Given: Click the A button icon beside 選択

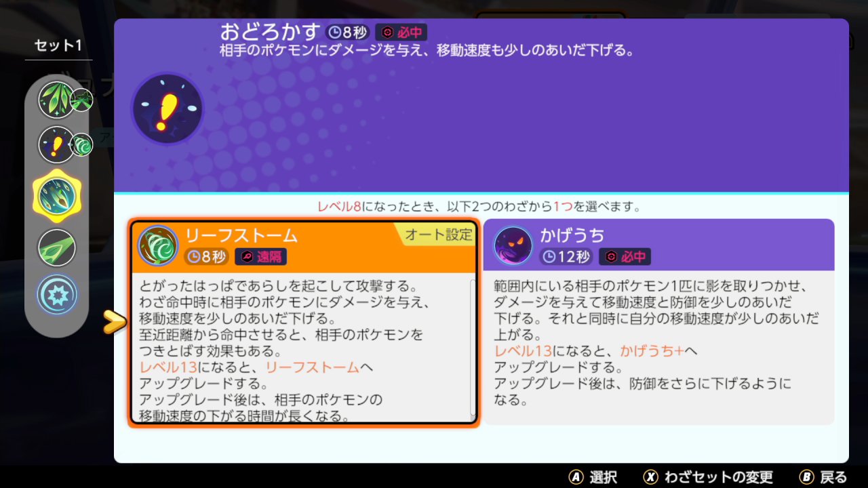Looking at the screenshot, I should click(576, 477).
